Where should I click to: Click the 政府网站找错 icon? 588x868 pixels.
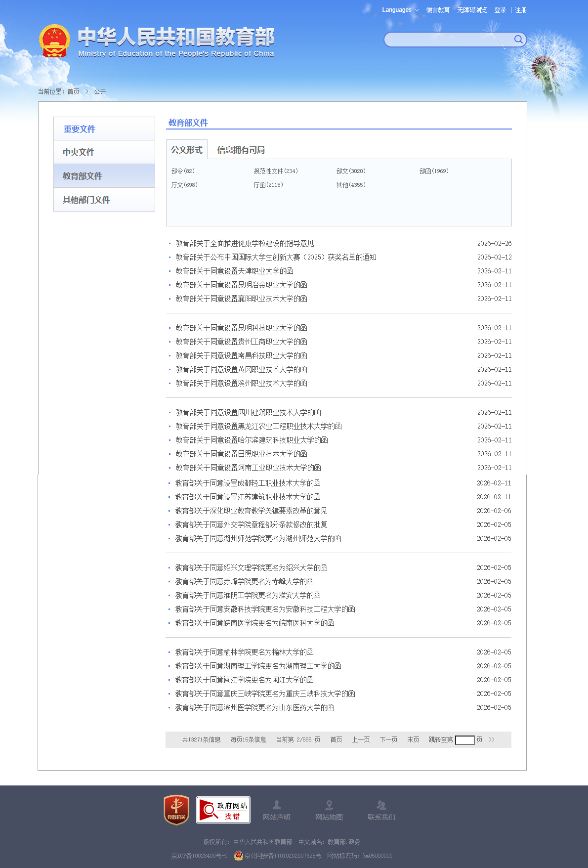[x=223, y=810]
